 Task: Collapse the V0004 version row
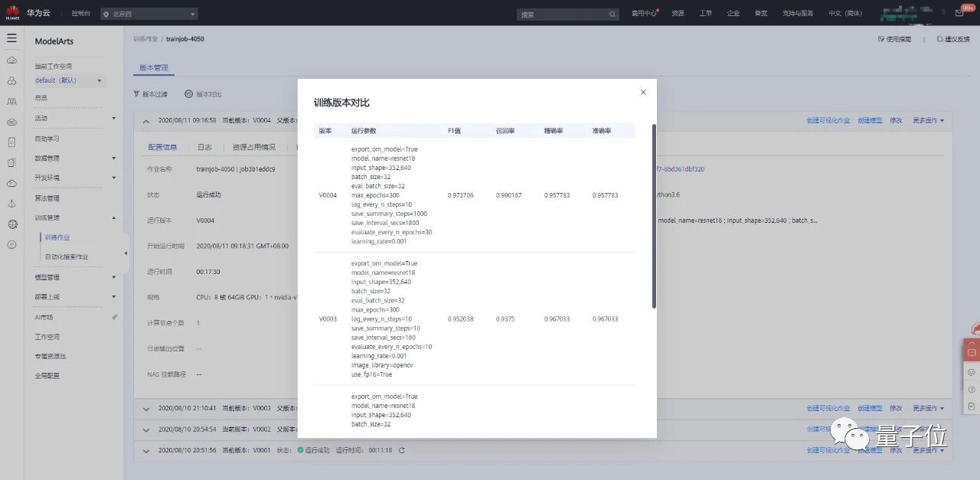click(146, 120)
